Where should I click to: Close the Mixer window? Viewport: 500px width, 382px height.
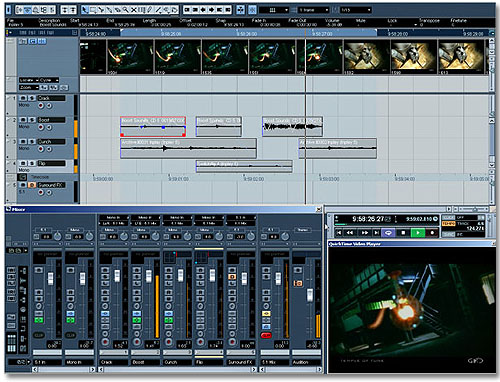[319, 209]
